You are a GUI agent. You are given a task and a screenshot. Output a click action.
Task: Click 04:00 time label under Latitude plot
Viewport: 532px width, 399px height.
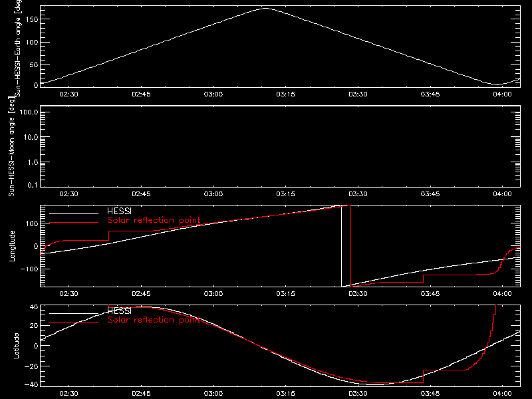tap(502, 393)
